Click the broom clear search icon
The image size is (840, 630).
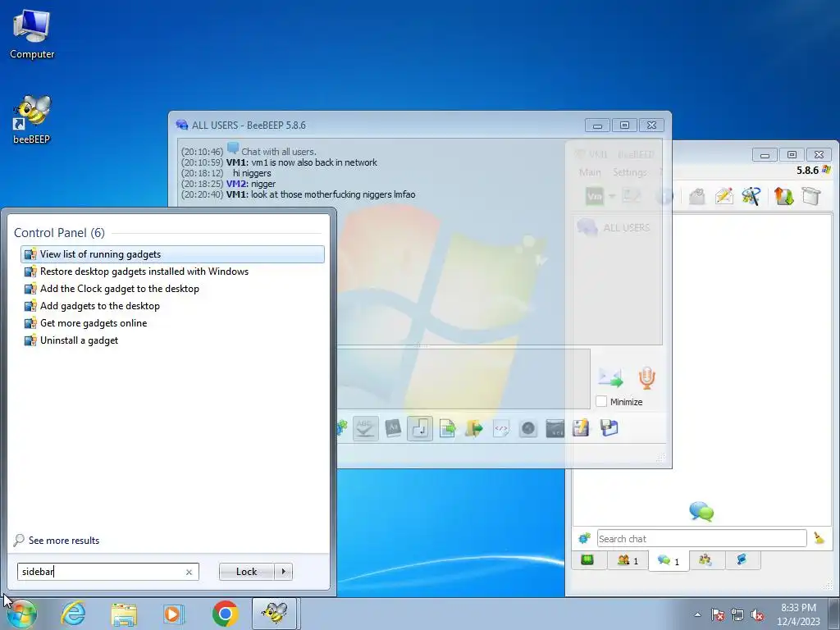pos(819,538)
